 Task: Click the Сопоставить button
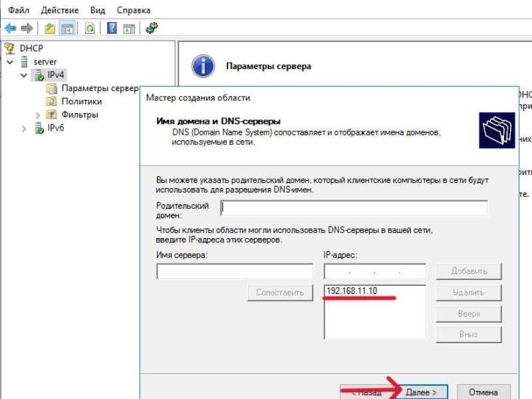[x=280, y=293]
